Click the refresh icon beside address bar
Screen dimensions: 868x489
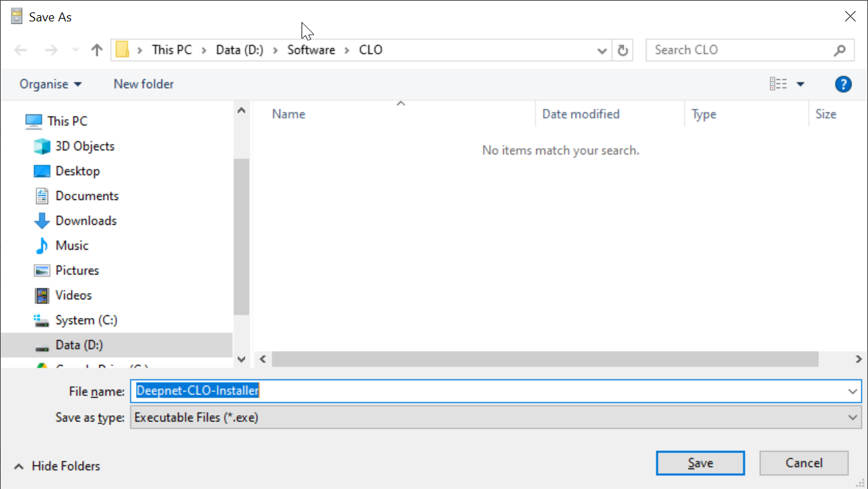click(622, 50)
